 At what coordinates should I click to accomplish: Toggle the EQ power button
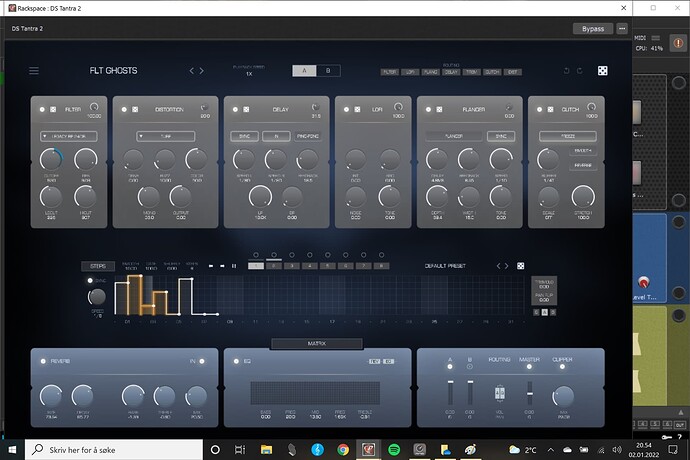tap(236, 361)
